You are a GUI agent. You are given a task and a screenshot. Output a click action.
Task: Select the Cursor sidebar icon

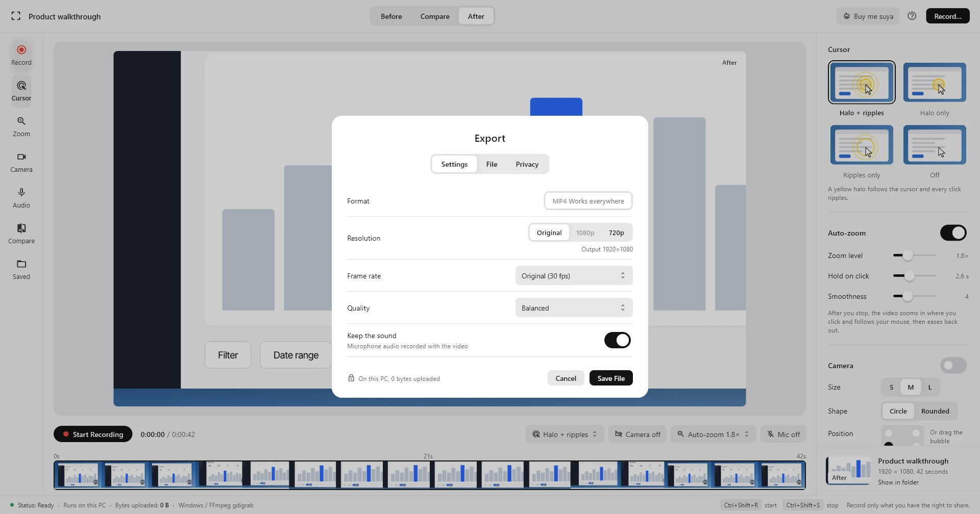point(21,91)
